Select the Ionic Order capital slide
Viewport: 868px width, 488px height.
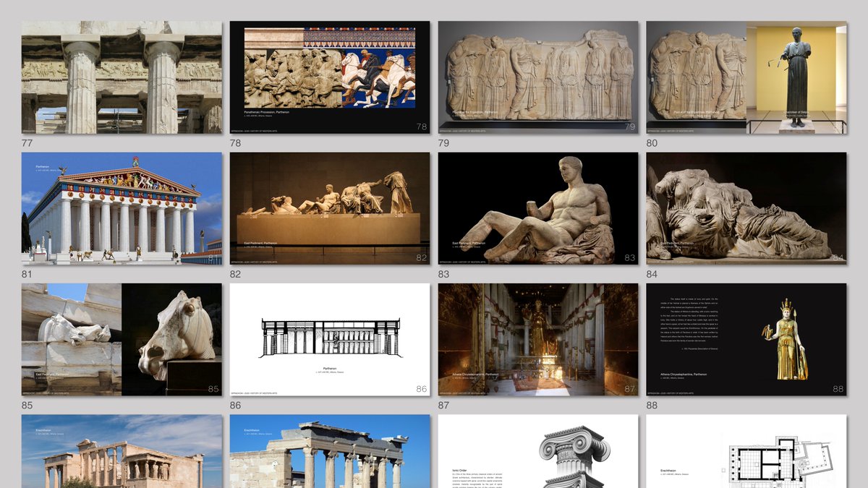(538, 451)
